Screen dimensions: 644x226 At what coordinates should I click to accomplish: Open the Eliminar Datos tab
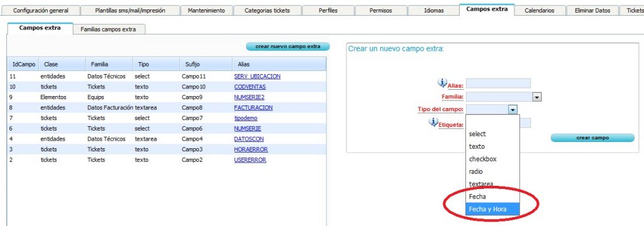[x=592, y=11]
